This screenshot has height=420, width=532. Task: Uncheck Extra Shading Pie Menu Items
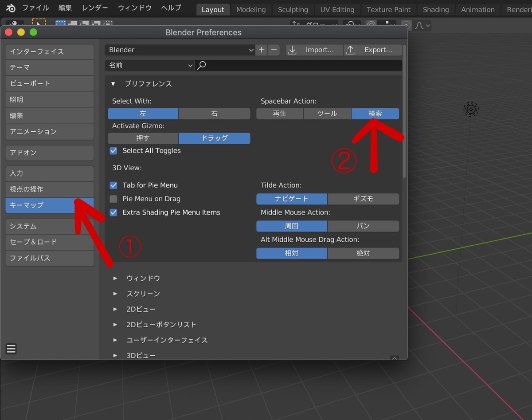(113, 212)
